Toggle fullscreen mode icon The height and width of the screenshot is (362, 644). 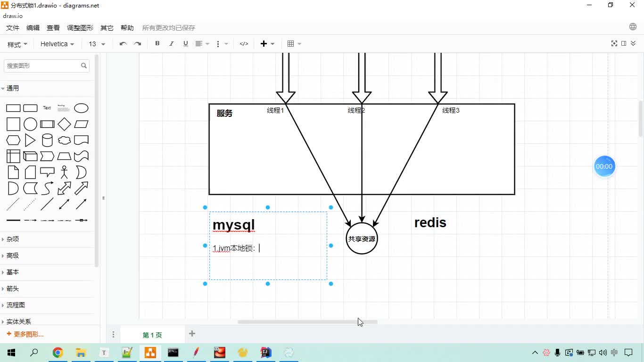coord(614,43)
